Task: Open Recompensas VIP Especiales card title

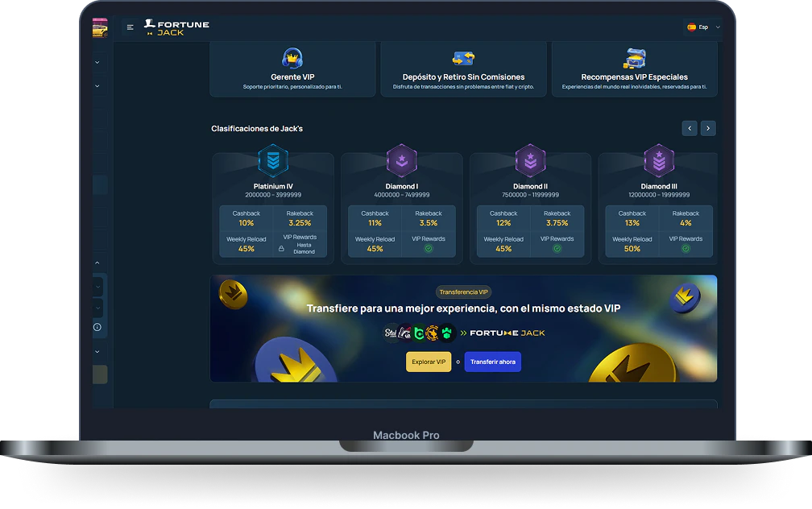Action: point(635,77)
